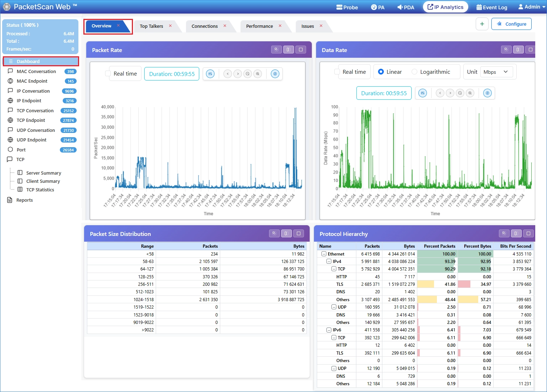The image size is (547, 392).
Task: Open chart settings sliders in Packet Rate
Action: [x=210, y=74]
